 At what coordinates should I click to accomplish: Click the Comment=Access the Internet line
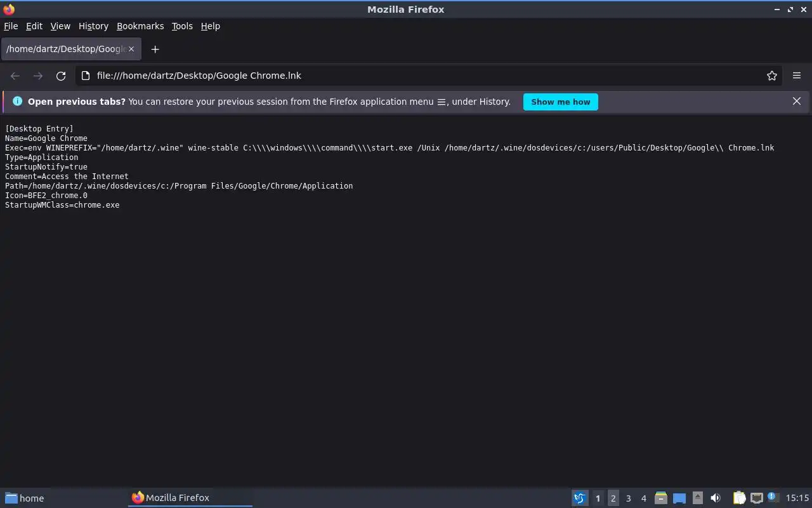pos(67,177)
